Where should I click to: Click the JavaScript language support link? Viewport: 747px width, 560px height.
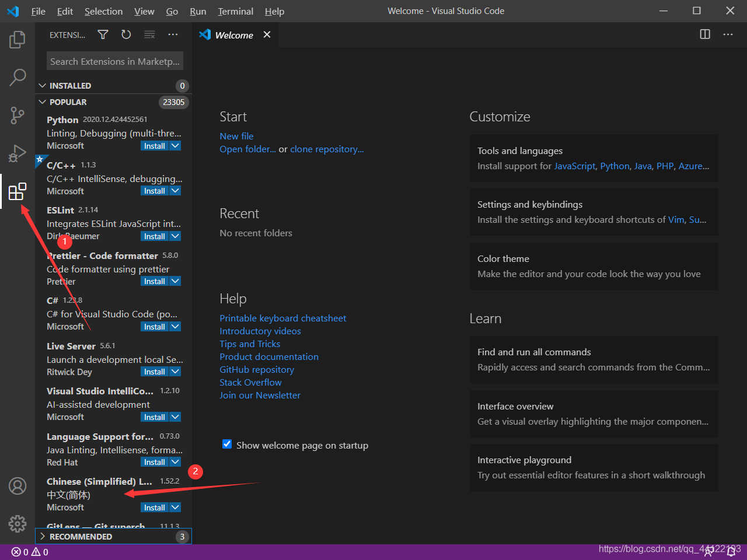575,166
